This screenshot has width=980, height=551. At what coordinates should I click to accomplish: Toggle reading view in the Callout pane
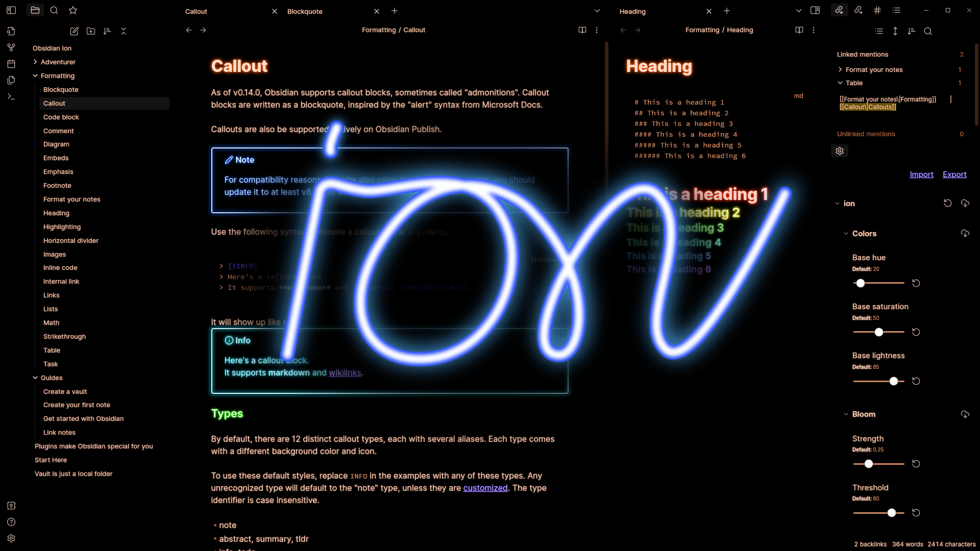(582, 30)
